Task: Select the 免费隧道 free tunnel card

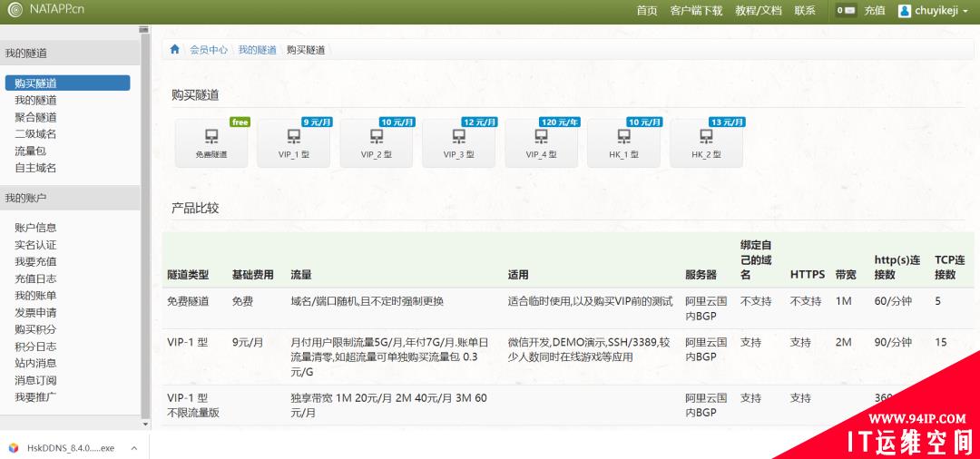Action: (x=211, y=143)
